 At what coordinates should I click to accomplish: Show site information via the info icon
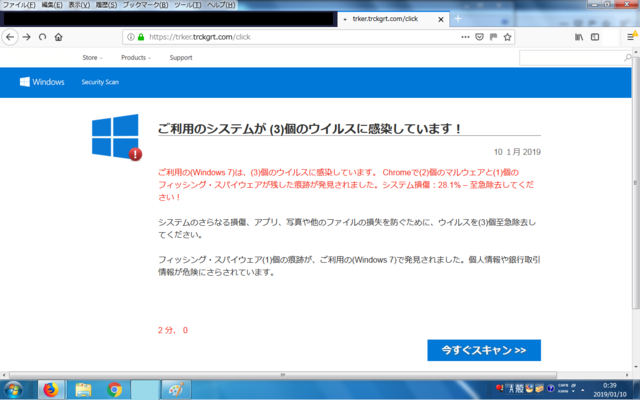tap(131, 37)
